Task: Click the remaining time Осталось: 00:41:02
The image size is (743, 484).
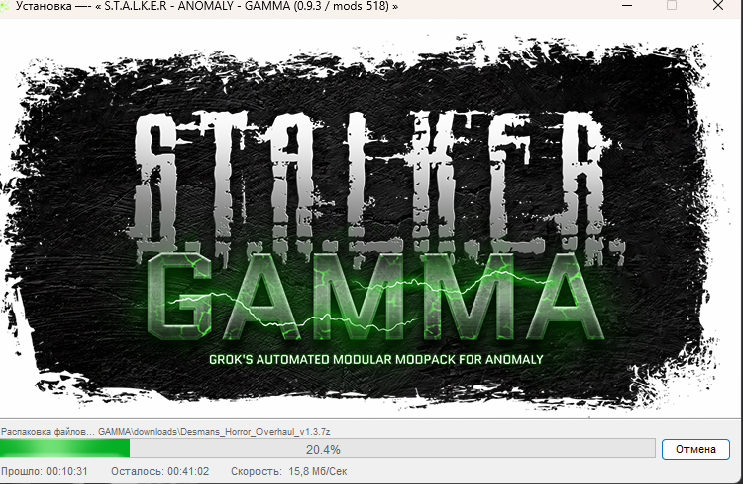Action: pos(160,471)
